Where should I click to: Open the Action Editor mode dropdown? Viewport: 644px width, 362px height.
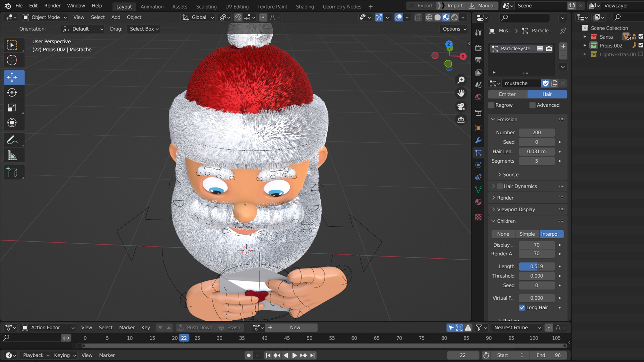(x=48, y=327)
